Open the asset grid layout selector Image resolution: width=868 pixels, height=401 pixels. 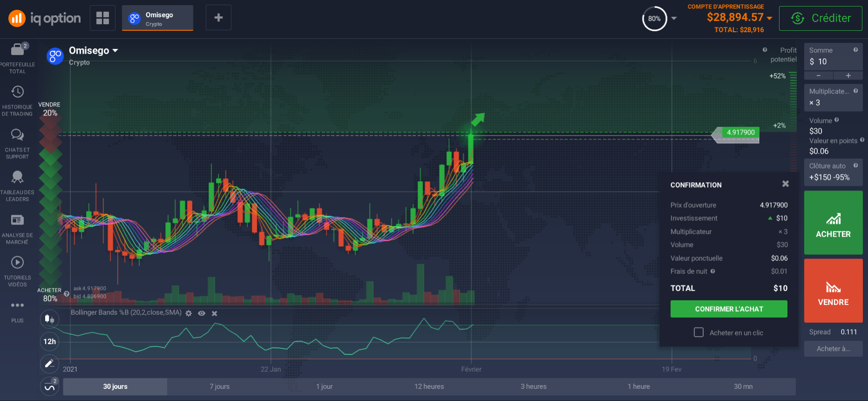coord(102,18)
